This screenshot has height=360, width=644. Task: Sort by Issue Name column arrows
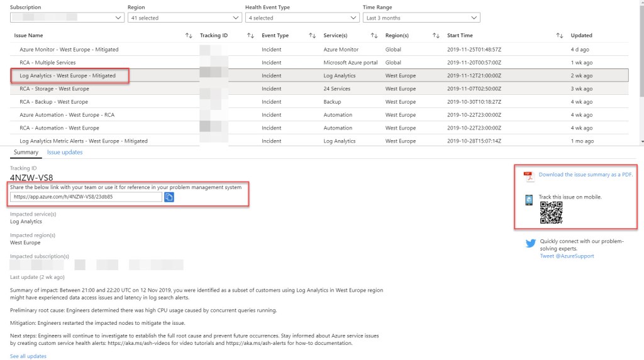point(189,36)
